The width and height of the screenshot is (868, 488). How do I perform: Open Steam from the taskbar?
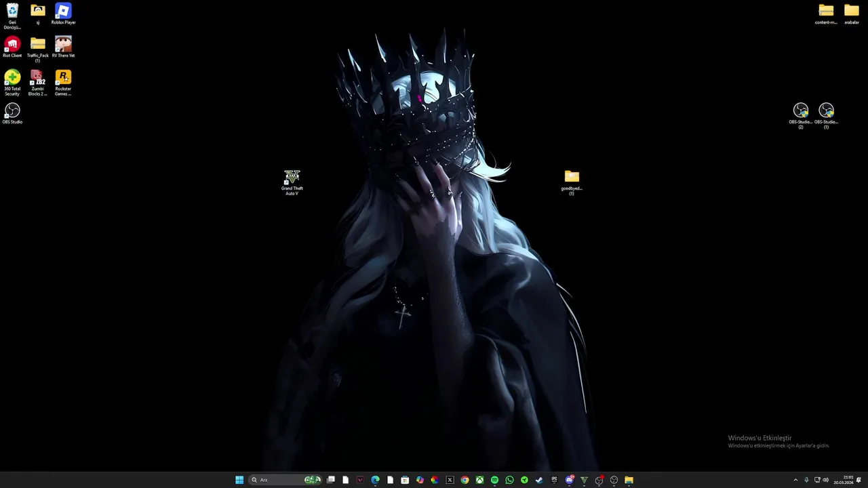[539, 480]
